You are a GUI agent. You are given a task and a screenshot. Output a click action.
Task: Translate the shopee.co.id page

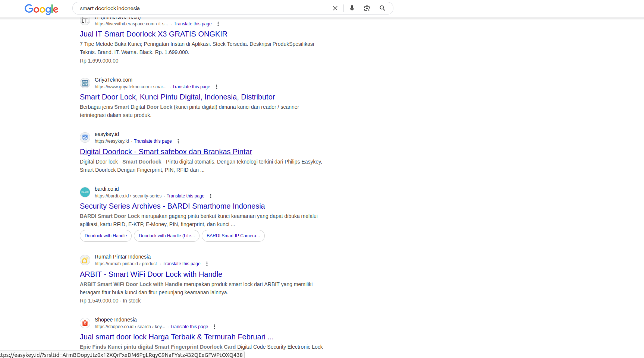[x=189, y=327]
